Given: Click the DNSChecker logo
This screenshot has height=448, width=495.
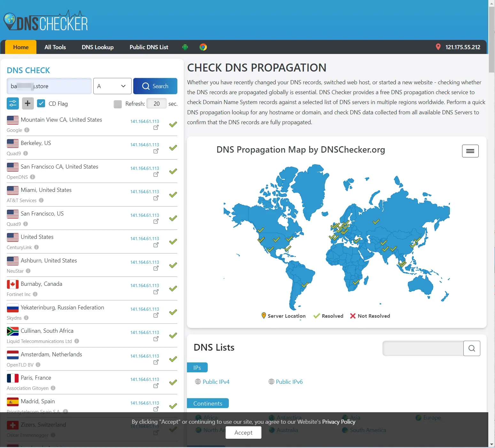Looking at the screenshot, I should (x=46, y=21).
